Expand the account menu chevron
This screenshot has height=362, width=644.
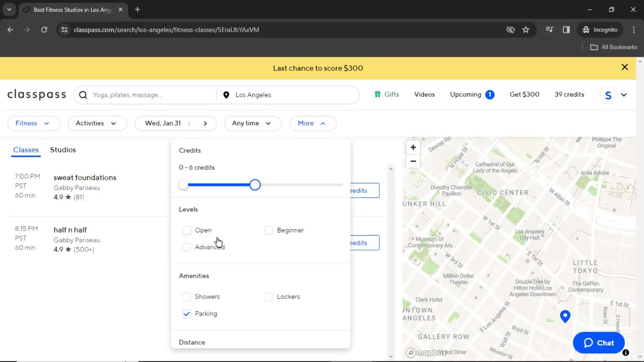click(624, 95)
